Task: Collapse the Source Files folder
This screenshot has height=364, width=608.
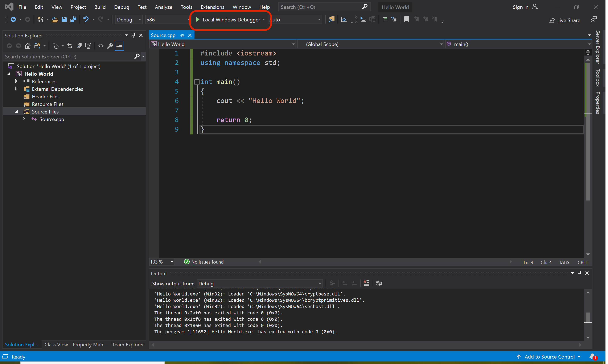Action: pyautogui.click(x=16, y=111)
